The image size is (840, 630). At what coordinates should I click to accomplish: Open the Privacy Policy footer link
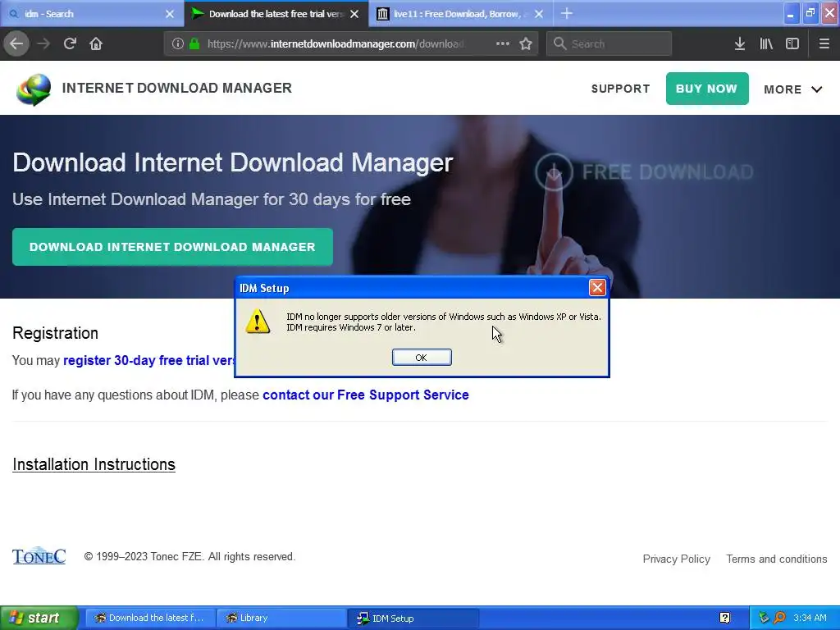click(x=676, y=559)
